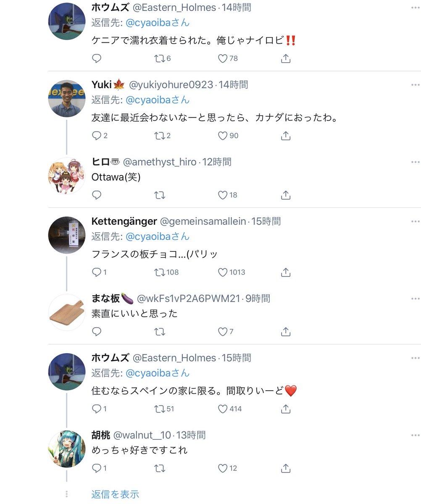Open the @Eastern_Holmes profile from the top tweet
The width and height of the screenshot is (421, 504).
[x=174, y=7]
